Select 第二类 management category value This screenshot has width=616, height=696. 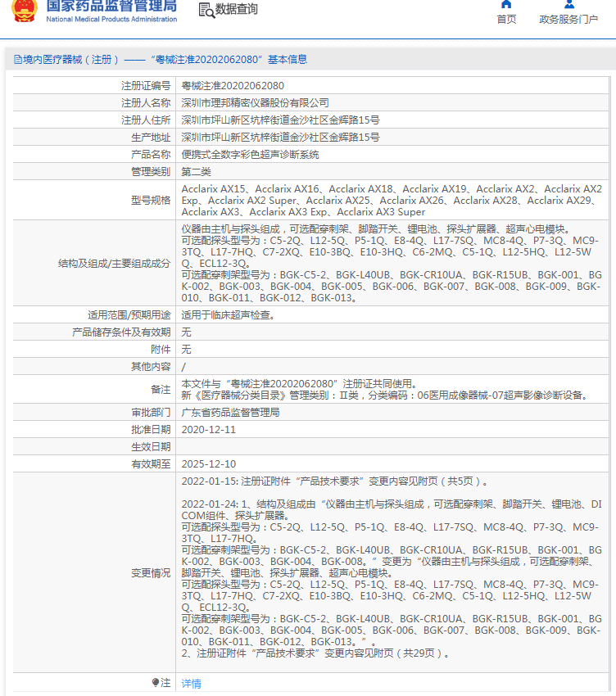click(196, 172)
